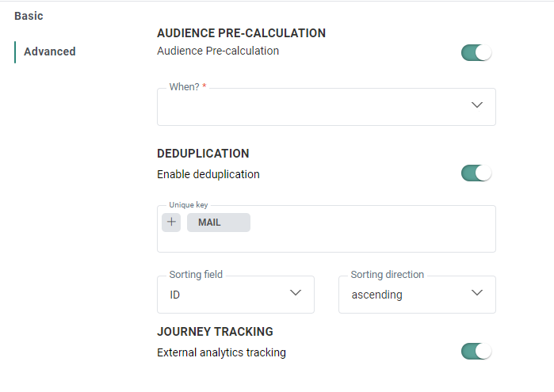554x392 pixels.
Task: Turn off the Enable deduplication switch
Action: pyautogui.click(x=476, y=173)
